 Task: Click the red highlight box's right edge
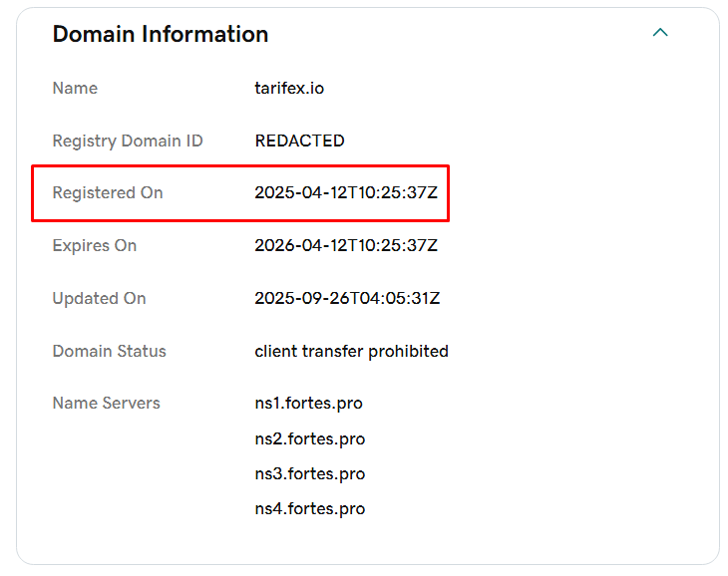449,192
